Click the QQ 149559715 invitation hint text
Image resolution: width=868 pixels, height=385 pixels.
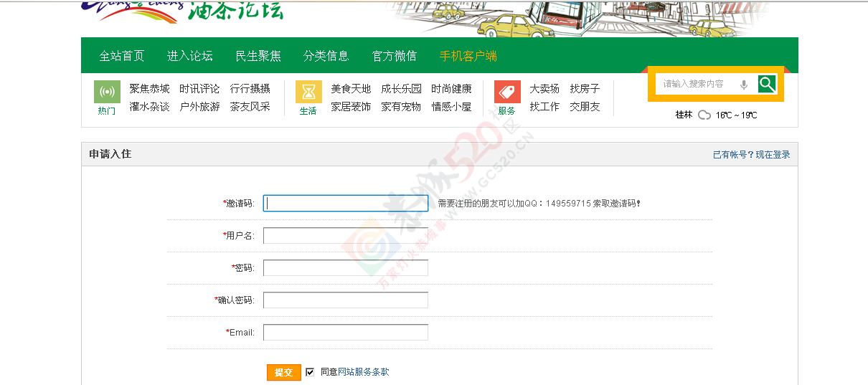(539, 204)
